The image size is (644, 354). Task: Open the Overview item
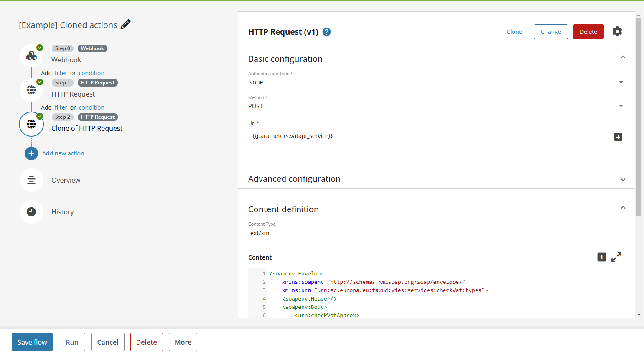pyautogui.click(x=66, y=180)
